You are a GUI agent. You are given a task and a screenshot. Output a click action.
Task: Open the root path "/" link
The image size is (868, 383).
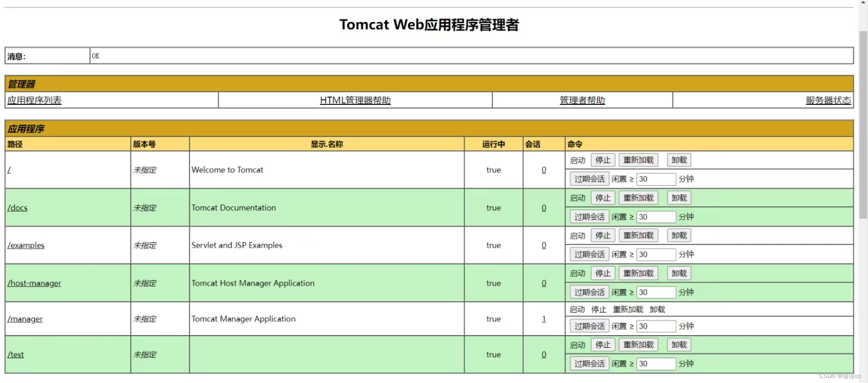click(9, 170)
